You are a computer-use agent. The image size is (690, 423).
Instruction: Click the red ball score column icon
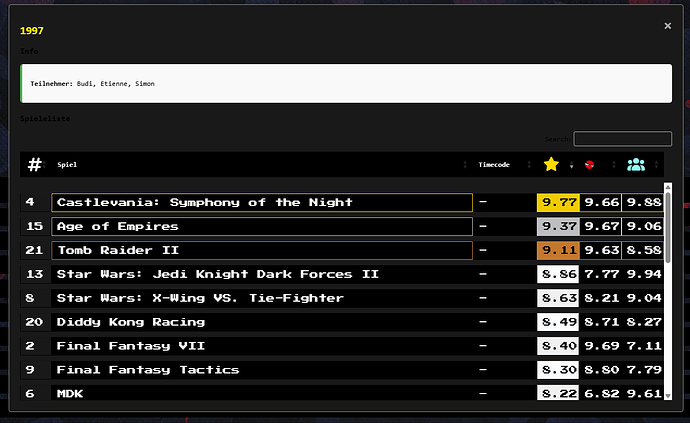point(590,164)
